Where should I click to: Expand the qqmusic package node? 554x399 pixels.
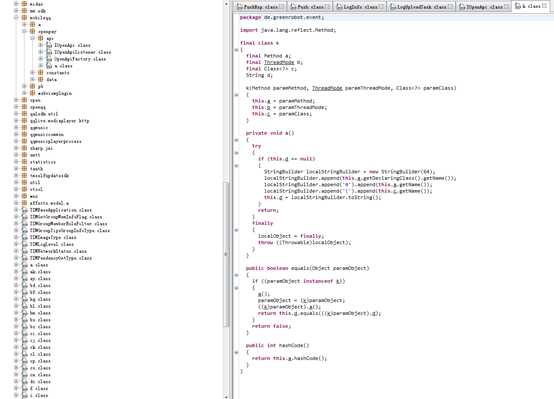[x=16, y=128]
